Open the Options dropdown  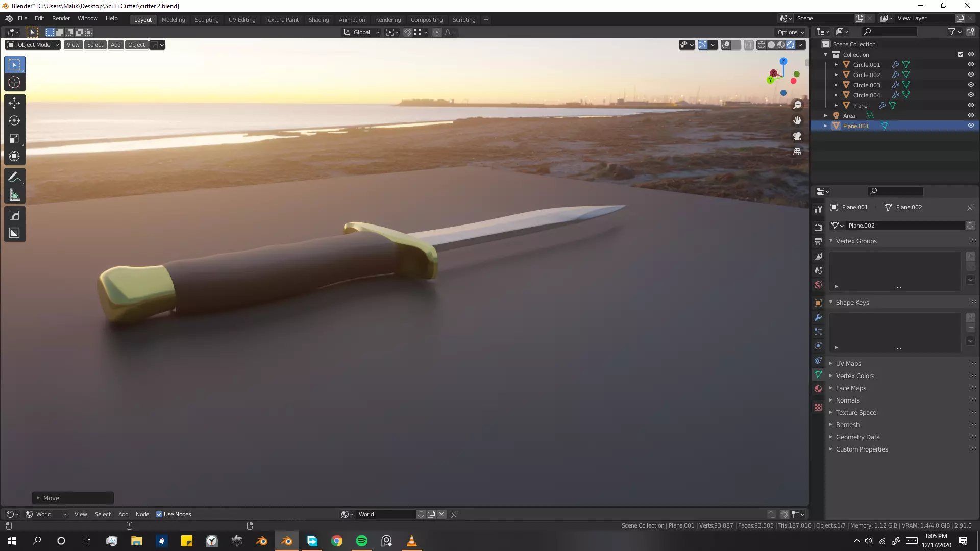pyautogui.click(x=791, y=32)
